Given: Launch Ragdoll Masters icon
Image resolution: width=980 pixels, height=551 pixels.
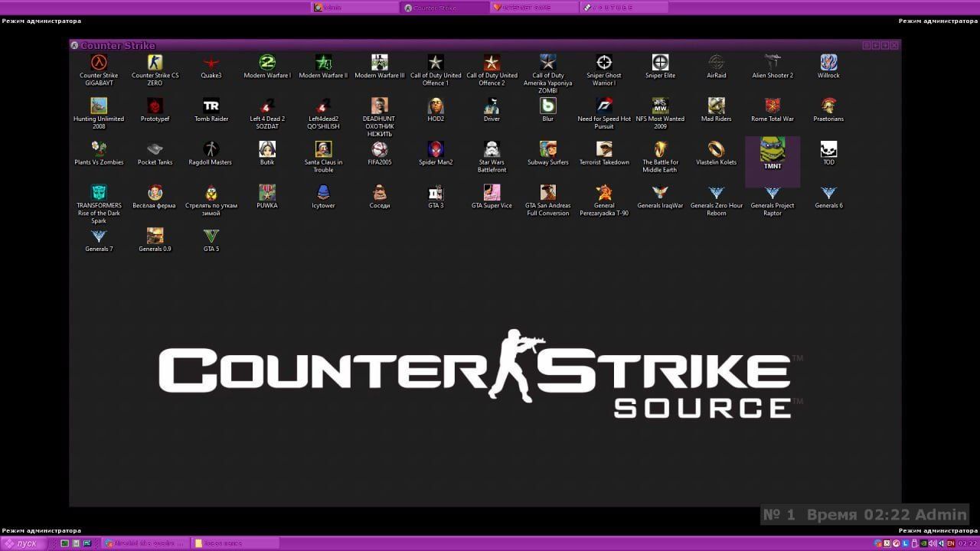Looking at the screenshot, I should click(211, 149).
